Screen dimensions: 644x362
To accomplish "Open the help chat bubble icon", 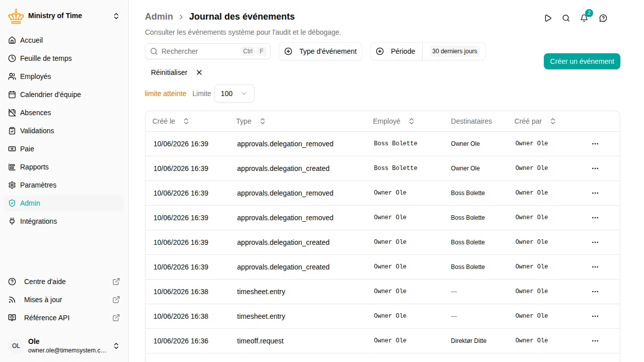I will tap(603, 18).
